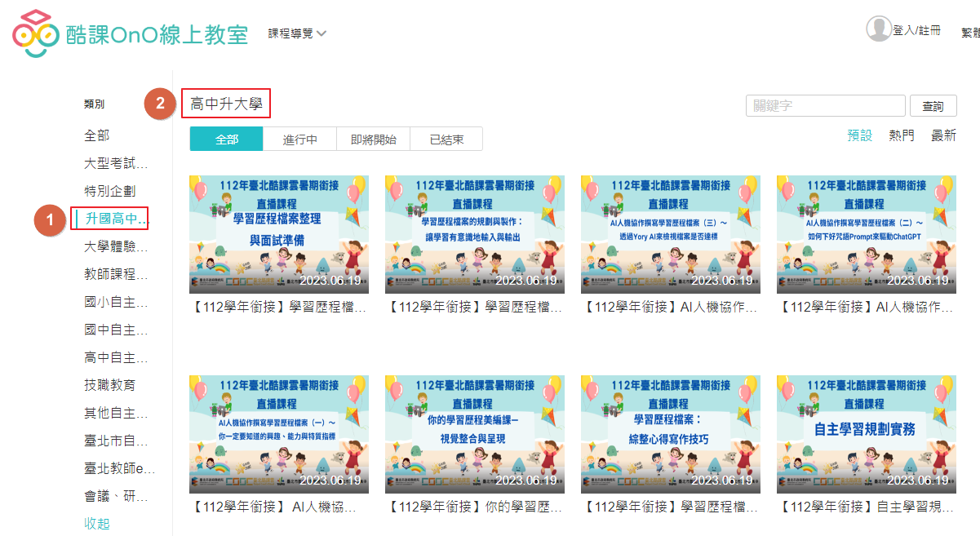Image resolution: width=980 pixels, height=536 pixels.
Task: Click the language selector showing 繁體
Action: (970, 33)
